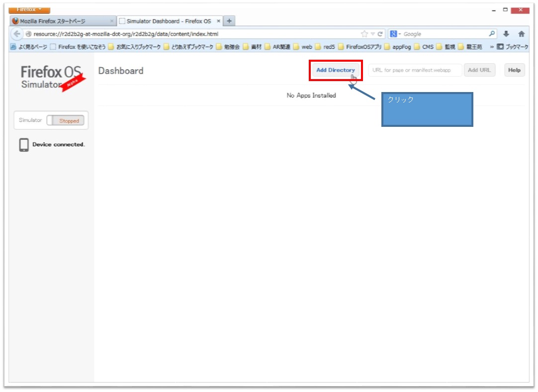
Task: Open the orange Firefox menu button
Action: coord(29,9)
